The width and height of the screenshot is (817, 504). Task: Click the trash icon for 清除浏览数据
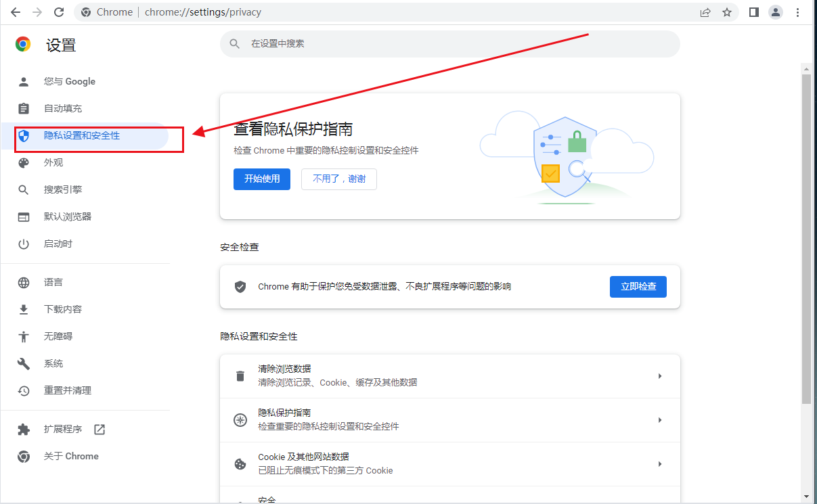coord(240,376)
